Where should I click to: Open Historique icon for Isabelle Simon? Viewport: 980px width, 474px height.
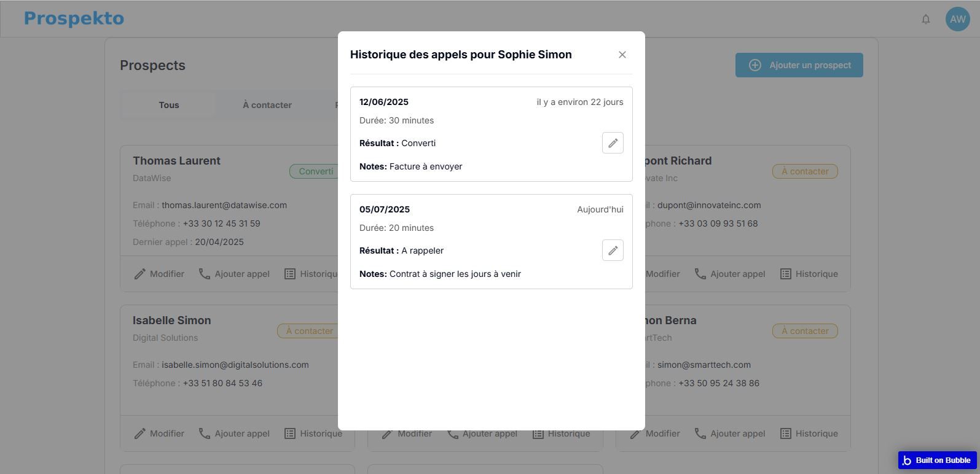pyautogui.click(x=290, y=433)
